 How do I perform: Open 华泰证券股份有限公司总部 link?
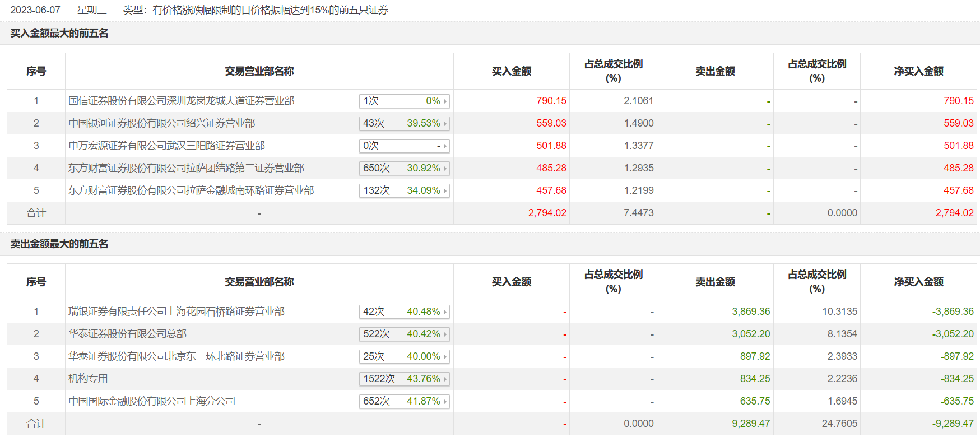(127, 334)
